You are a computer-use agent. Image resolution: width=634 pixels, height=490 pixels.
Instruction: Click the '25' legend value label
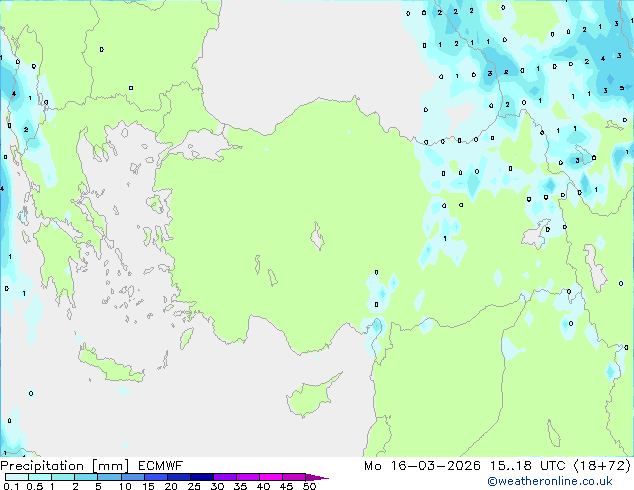point(194,486)
